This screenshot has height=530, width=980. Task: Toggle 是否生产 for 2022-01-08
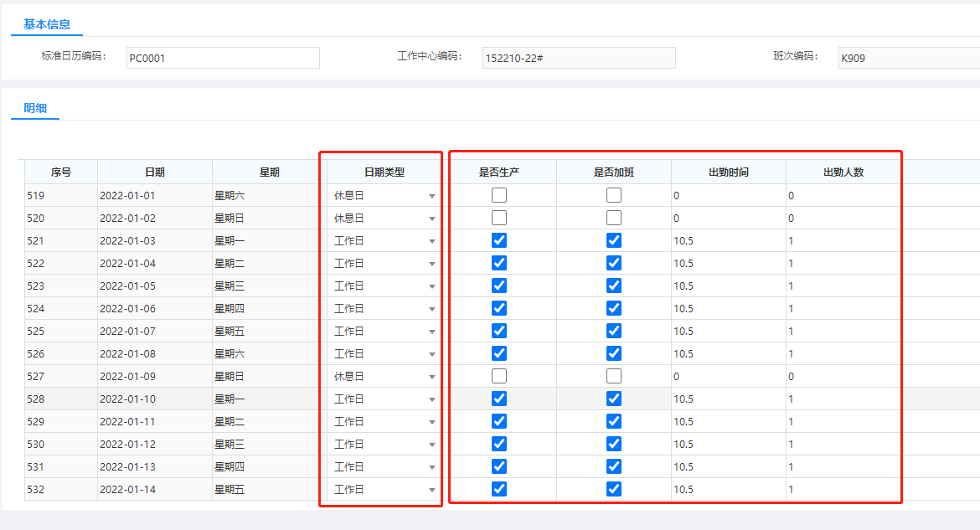click(498, 353)
